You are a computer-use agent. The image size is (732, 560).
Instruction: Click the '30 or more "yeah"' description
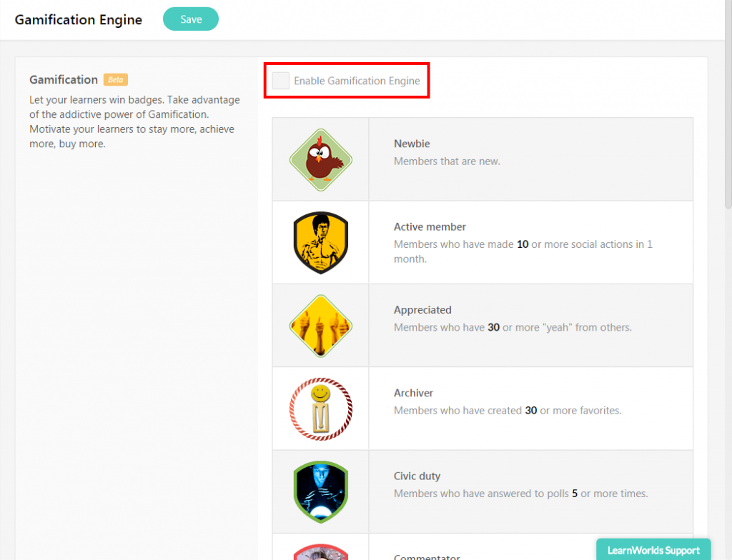[513, 328]
